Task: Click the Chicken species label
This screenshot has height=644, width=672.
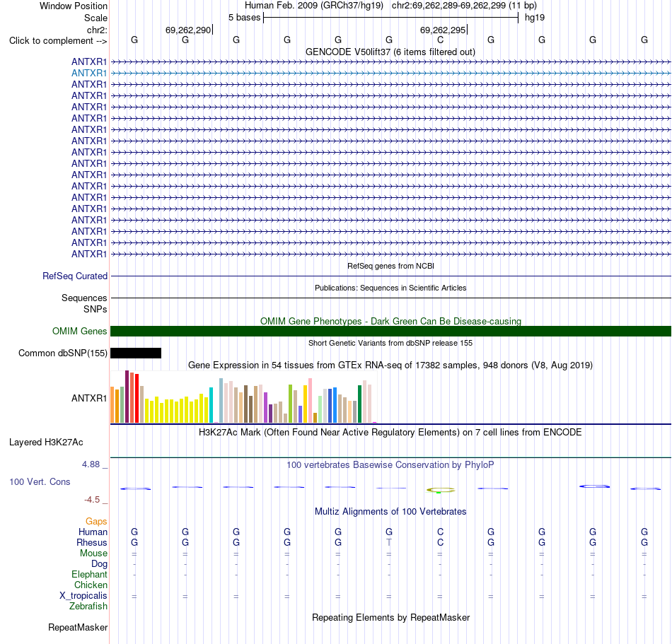Action: [91, 585]
